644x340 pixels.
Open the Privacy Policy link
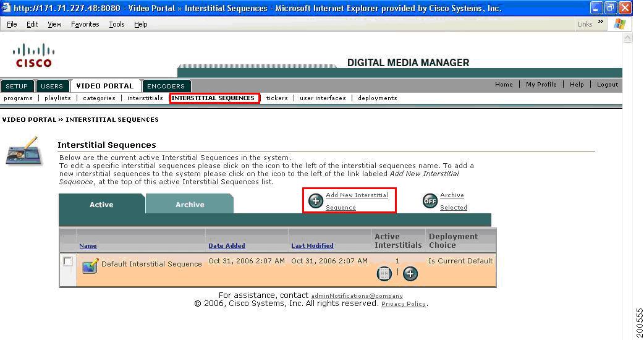point(404,304)
